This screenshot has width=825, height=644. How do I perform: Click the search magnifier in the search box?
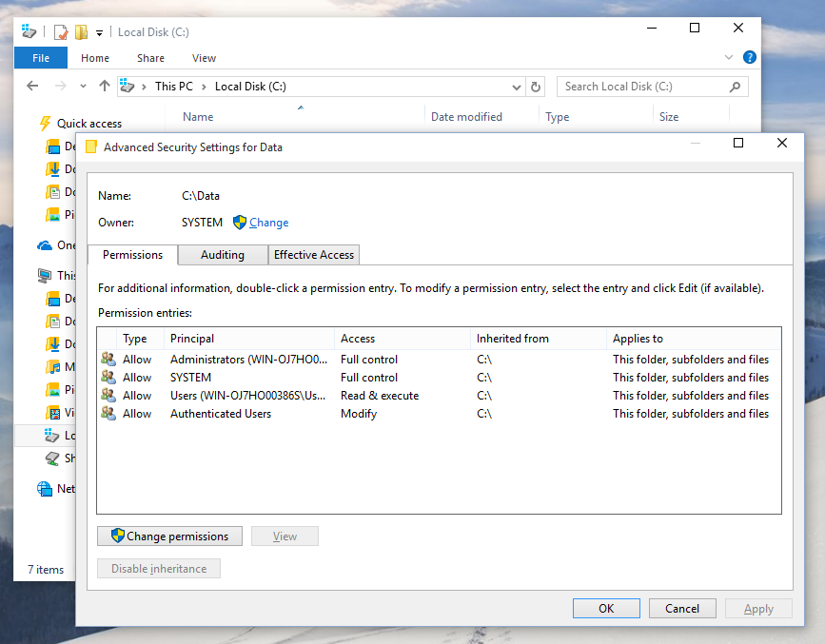[733, 86]
